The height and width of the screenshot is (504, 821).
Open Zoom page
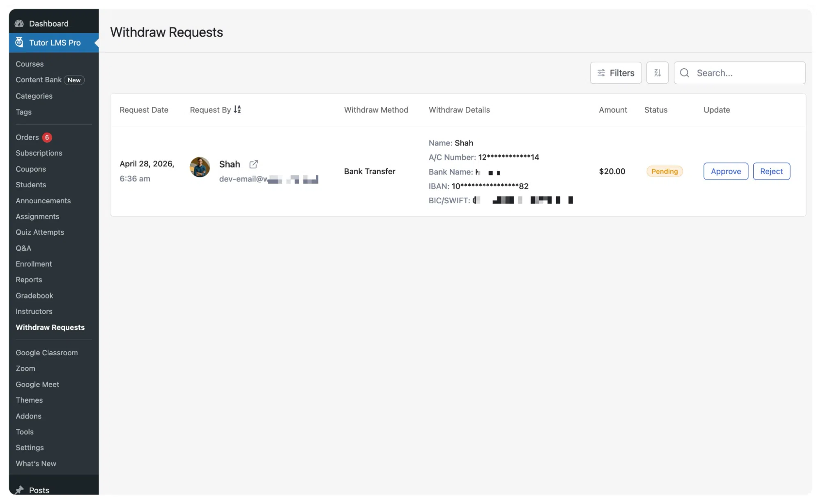coord(25,368)
